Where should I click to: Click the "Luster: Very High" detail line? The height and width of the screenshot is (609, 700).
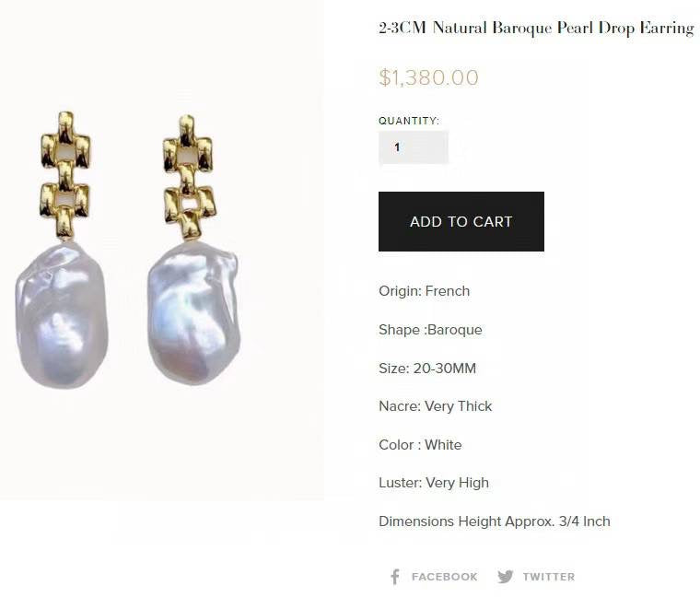433,483
